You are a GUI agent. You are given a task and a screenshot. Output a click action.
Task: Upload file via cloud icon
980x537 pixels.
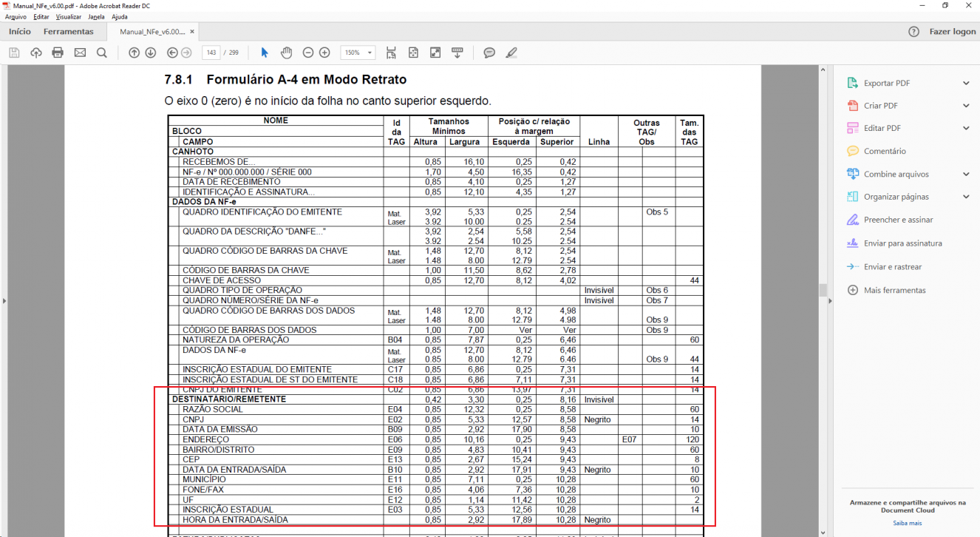(35, 53)
